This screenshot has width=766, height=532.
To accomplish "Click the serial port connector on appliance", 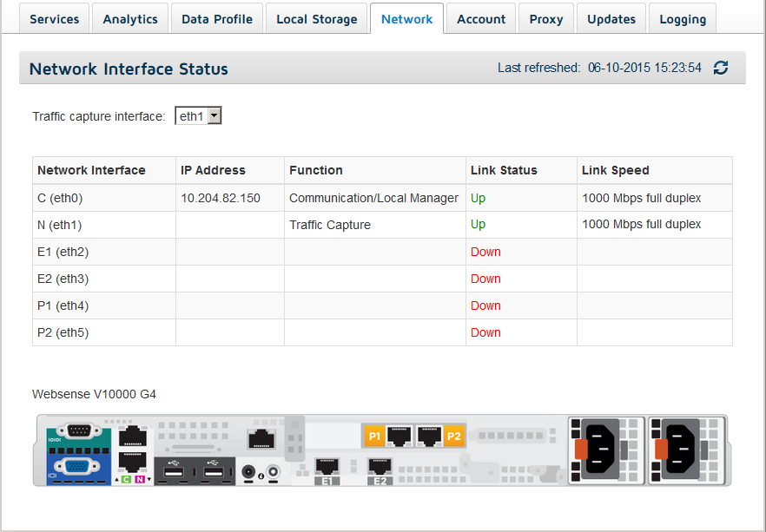I will [79, 430].
